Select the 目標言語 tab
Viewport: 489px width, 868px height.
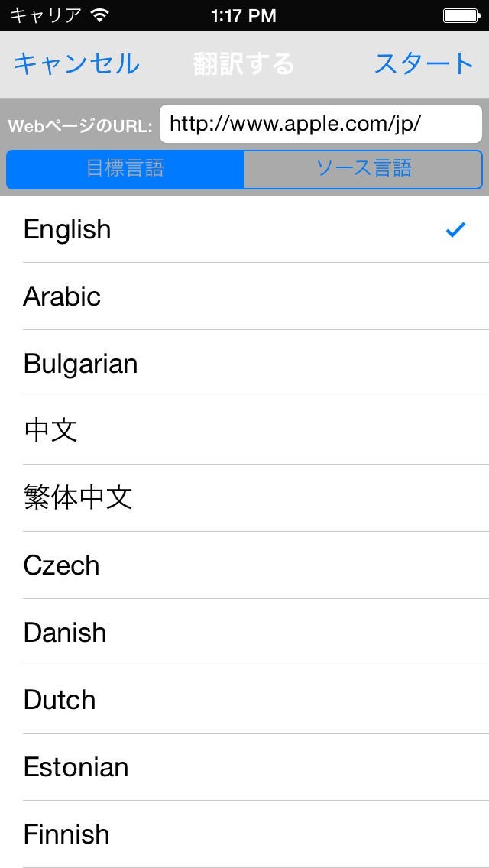(x=125, y=169)
